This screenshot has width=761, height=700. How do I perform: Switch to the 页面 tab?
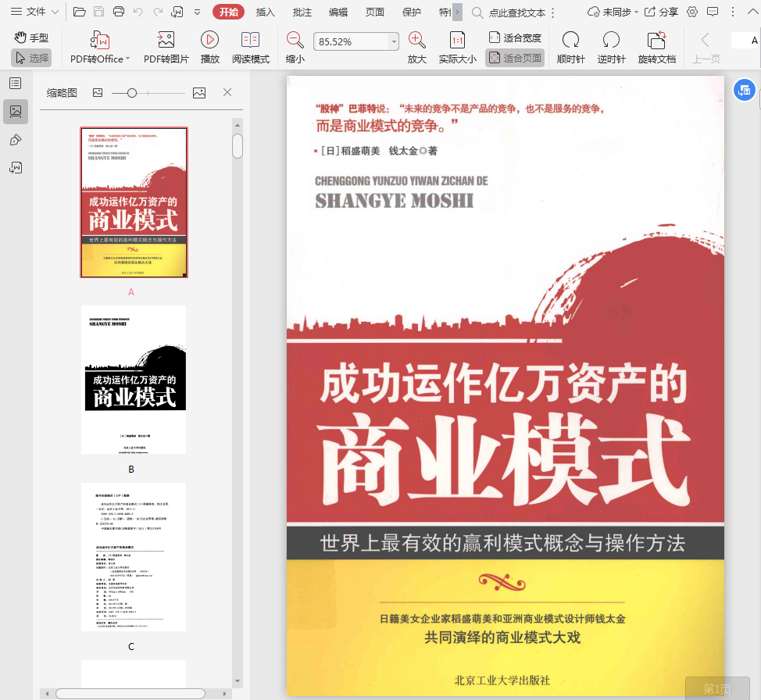click(375, 12)
